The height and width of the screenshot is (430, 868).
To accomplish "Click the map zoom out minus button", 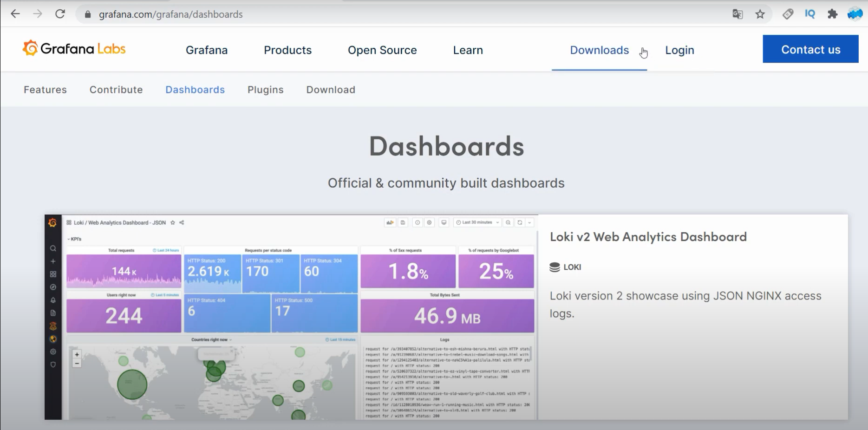I will (x=77, y=363).
